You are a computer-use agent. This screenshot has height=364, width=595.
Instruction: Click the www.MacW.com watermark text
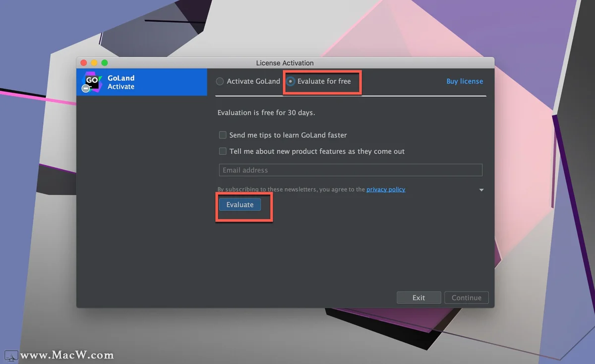(67, 355)
